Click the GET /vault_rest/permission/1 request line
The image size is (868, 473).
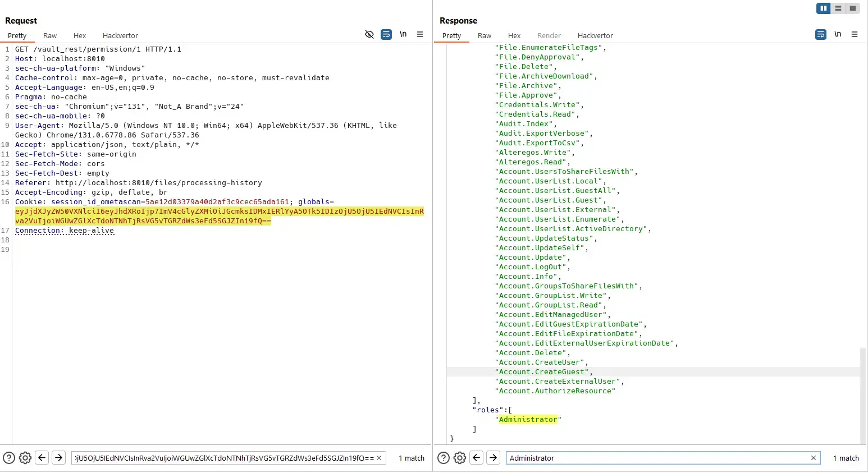point(98,49)
